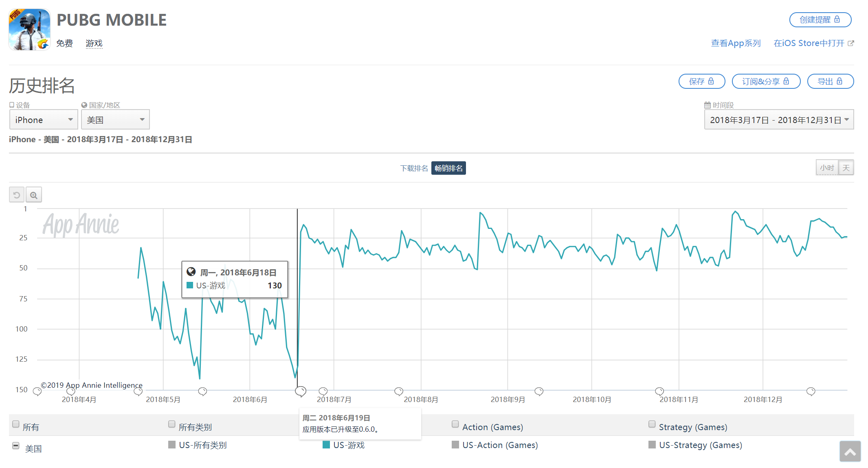Enable the Action (Games) checkbox
868x468 pixels.
click(455, 424)
